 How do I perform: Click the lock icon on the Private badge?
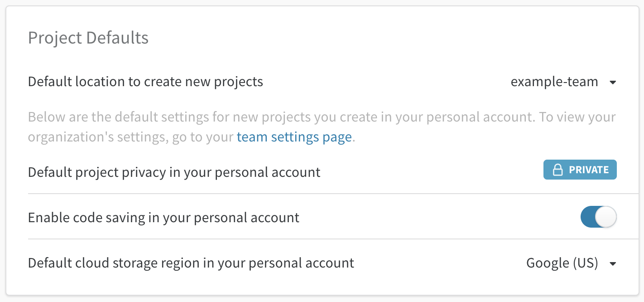[557, 170]
